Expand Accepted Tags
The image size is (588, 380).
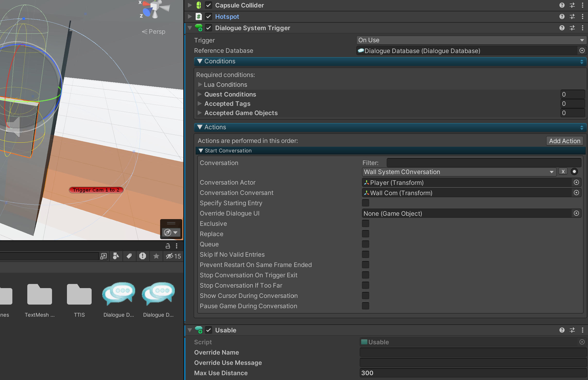coord(200,103)
